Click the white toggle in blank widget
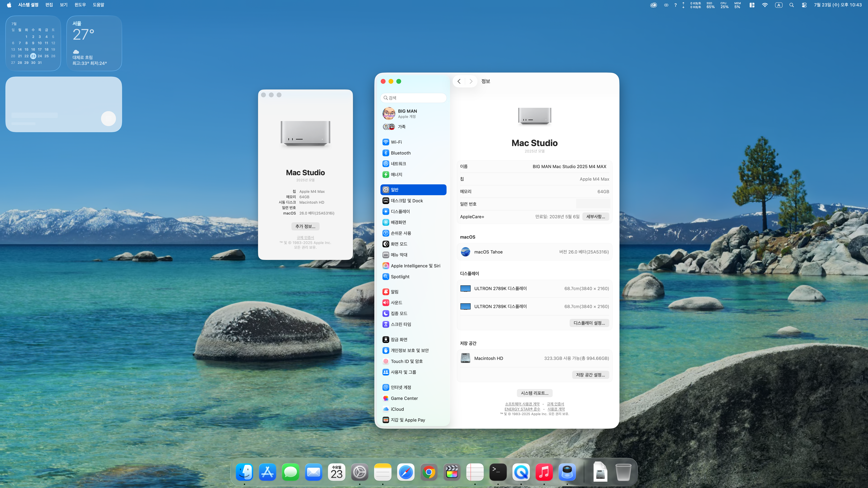Viewport: 868px width, 488px height. click(x=108, y=119)
